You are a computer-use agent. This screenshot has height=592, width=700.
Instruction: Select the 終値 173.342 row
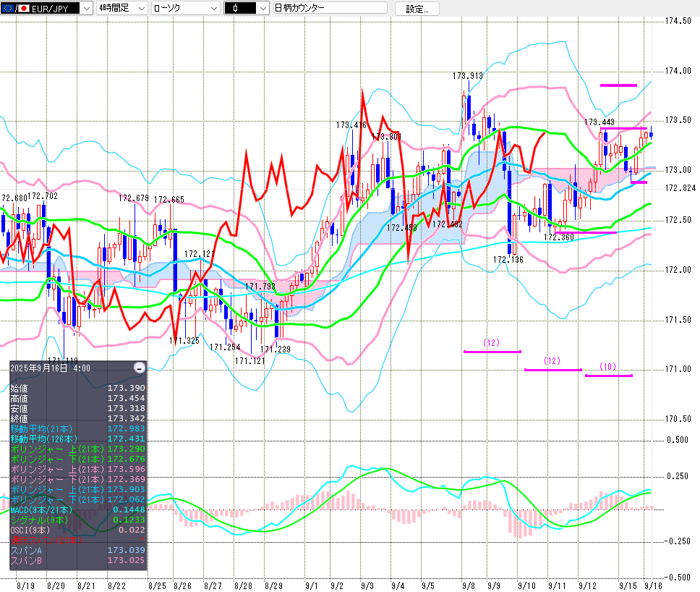(77, 418)
